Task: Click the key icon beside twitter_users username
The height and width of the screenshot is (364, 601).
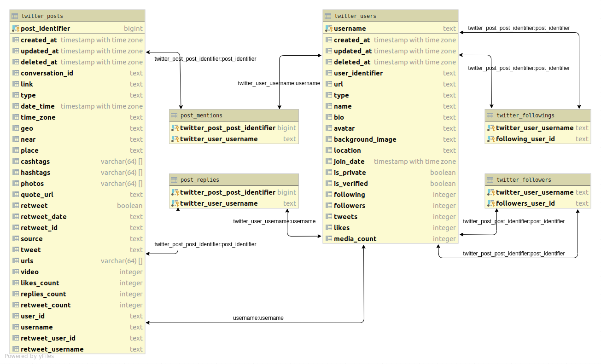Action: pos(329,29)
